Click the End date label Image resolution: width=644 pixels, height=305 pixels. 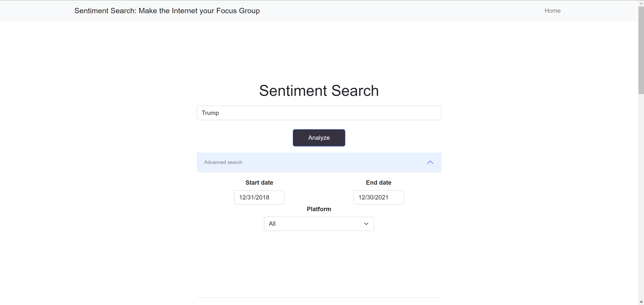click(x=379, y=183)
